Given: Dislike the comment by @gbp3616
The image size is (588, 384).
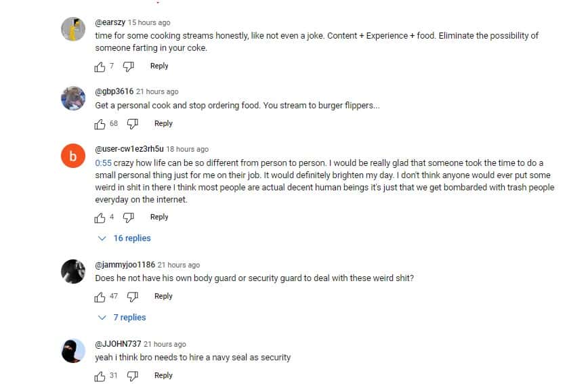Looking at the screenshot, I should click(133, 124).
